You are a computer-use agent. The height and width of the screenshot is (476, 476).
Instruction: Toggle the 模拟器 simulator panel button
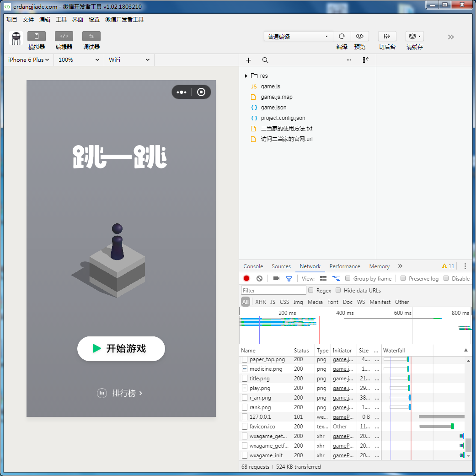37,36
